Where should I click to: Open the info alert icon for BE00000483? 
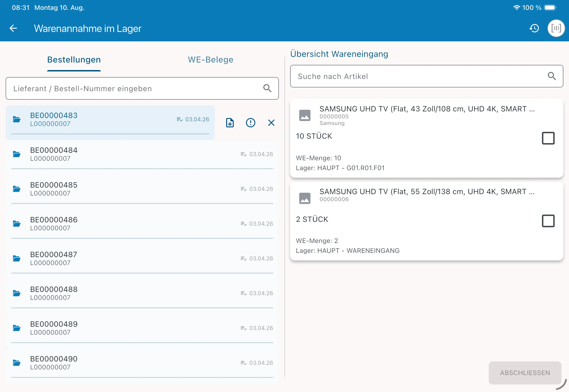pos(251,123)
